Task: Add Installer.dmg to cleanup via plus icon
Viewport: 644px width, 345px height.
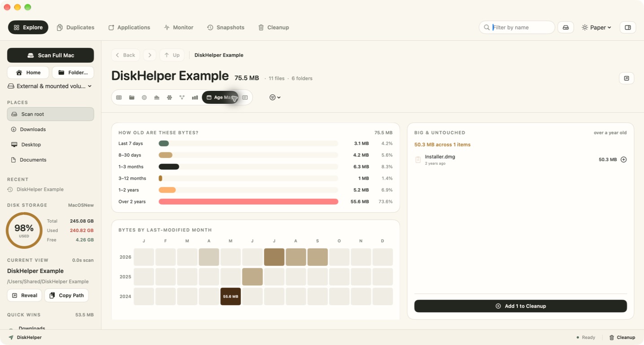Action: tap(623, 159)
